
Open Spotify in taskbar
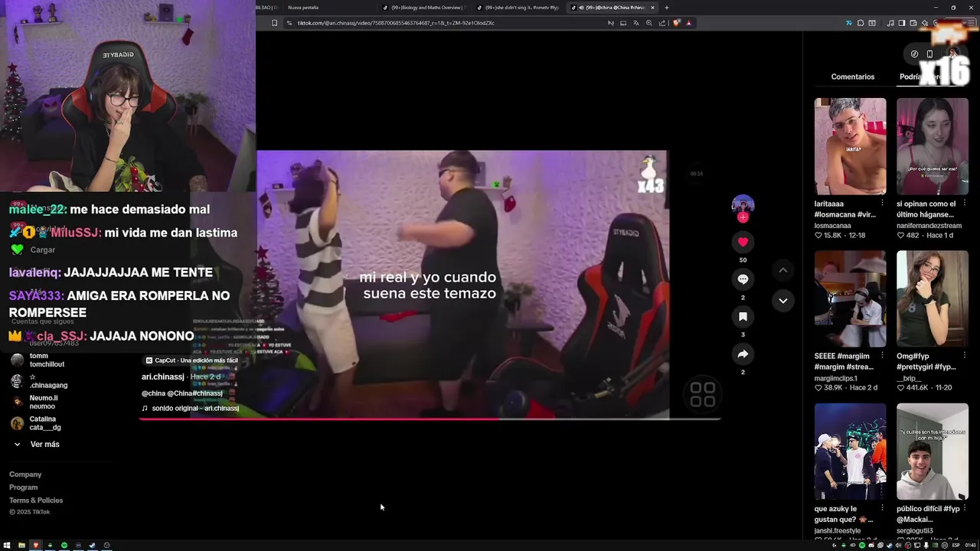coord(64,546)
